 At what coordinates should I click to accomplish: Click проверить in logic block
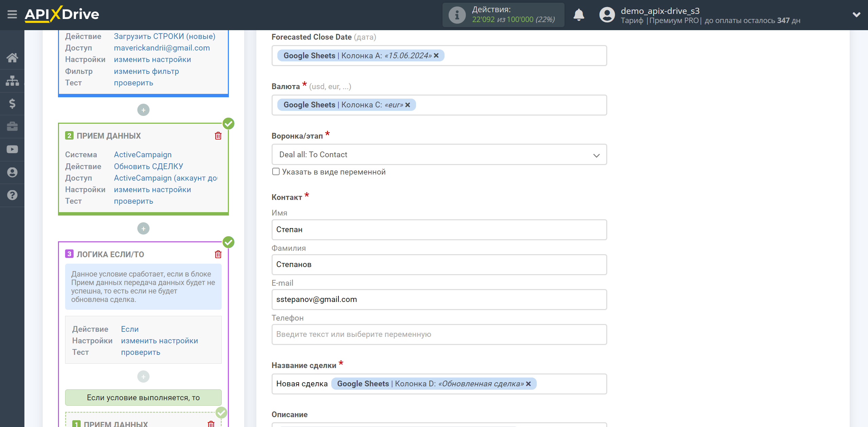[x=140, y=352]
